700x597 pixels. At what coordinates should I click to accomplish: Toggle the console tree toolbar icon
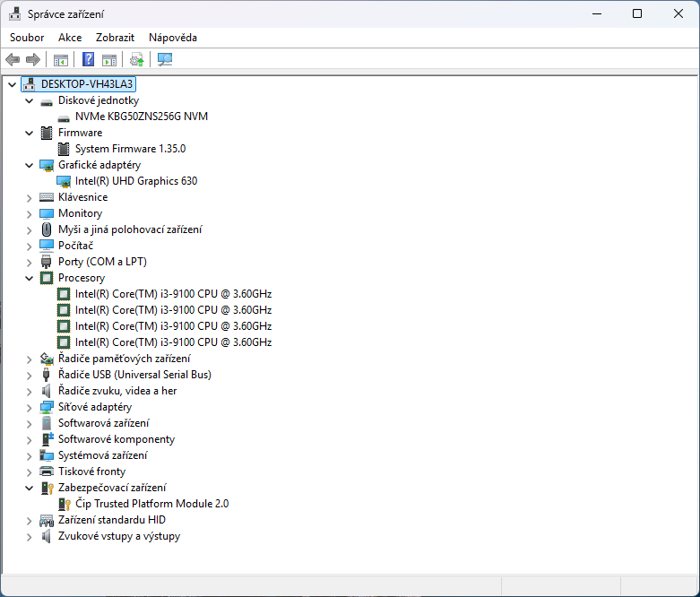coord(60,59)
